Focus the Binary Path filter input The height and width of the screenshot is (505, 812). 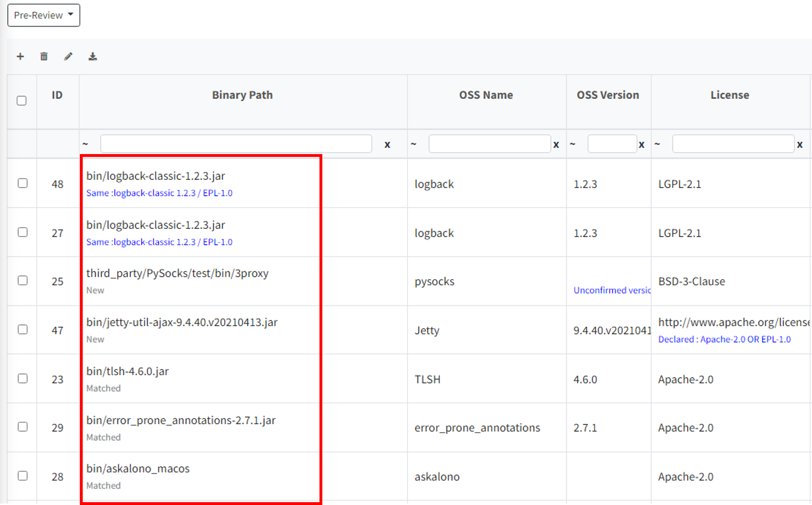click(x=236, y=144)
